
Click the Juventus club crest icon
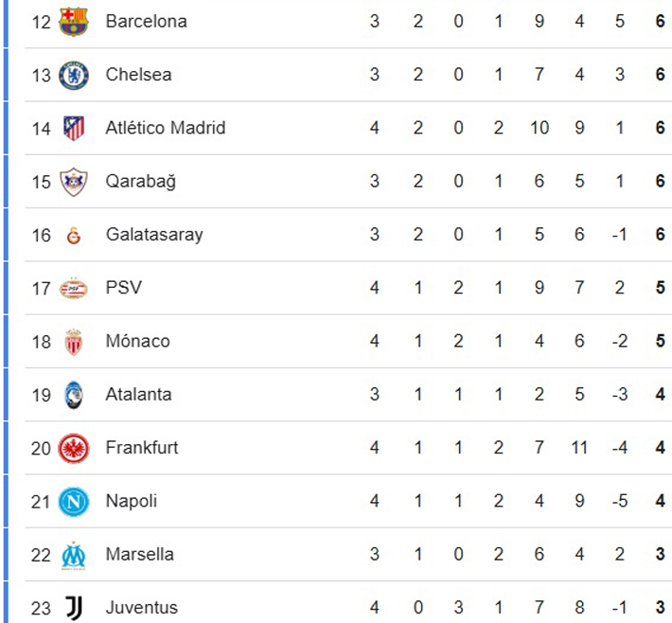tap(74, 607)
